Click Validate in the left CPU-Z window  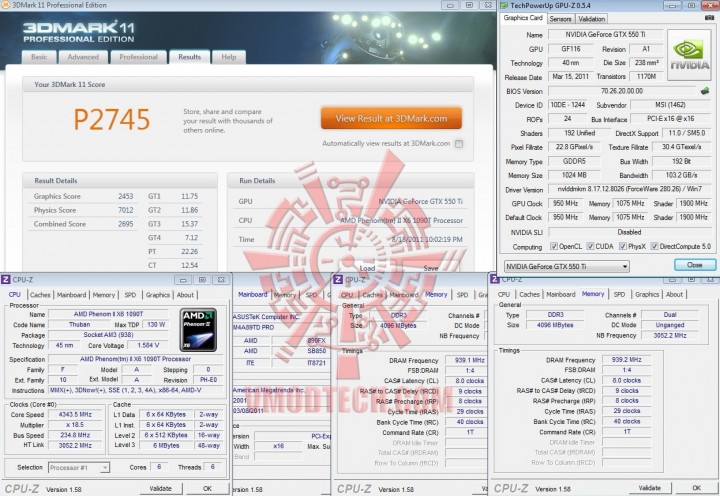[x=160, y=488]
